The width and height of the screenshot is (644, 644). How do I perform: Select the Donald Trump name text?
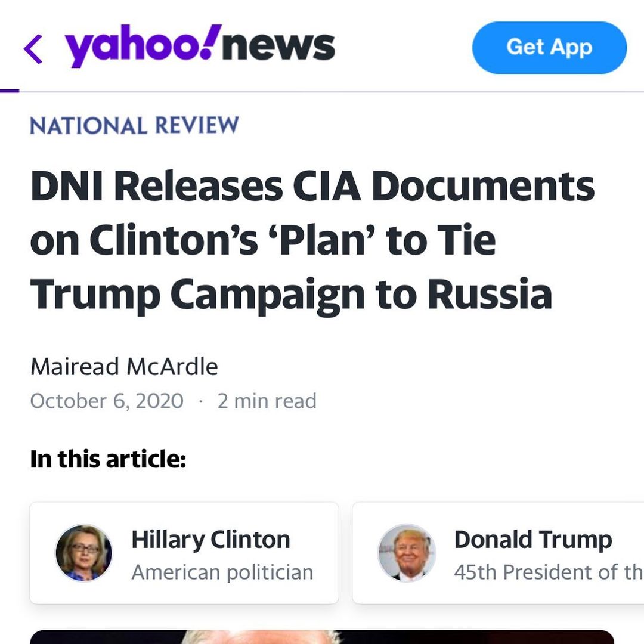coord(532,540)
